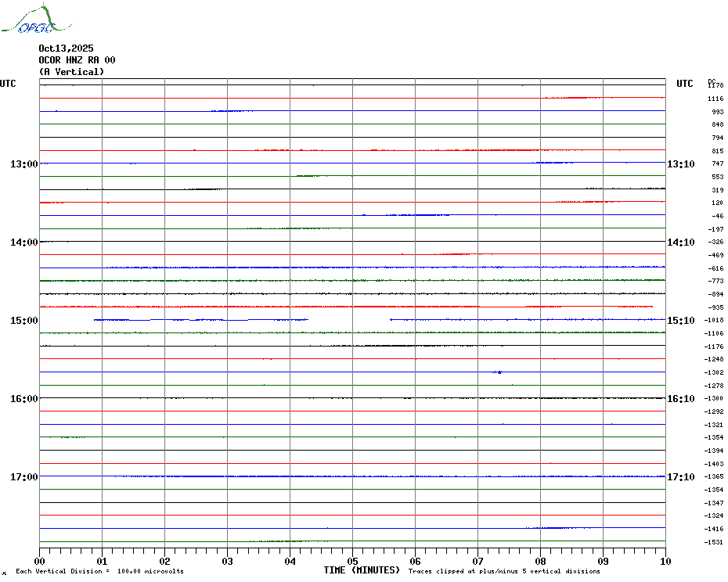Click the 00 minute axis tick label
This screenshot has height=582, width=728.
(40, 561)
